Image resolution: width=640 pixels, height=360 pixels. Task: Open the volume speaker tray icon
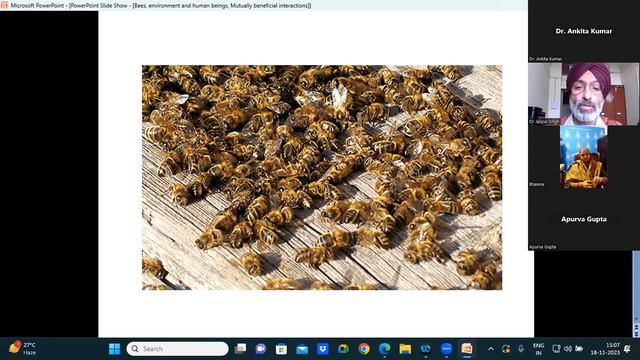[x=567, y=349]
